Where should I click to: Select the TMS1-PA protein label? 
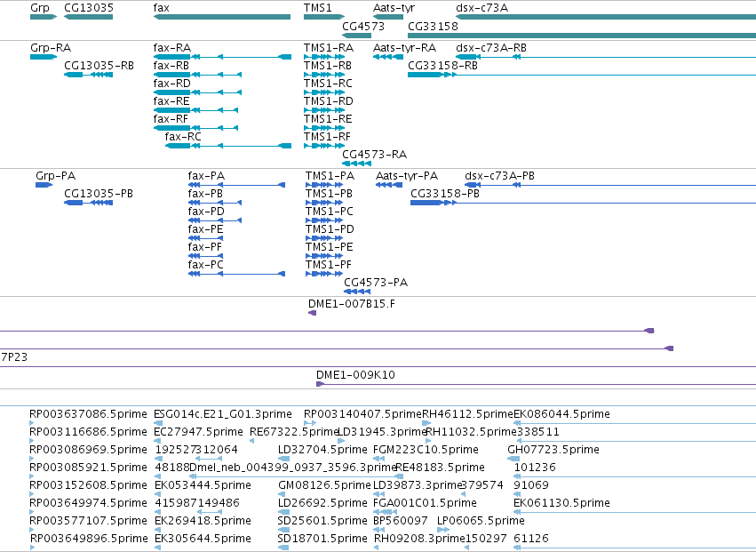coord(330,176)
